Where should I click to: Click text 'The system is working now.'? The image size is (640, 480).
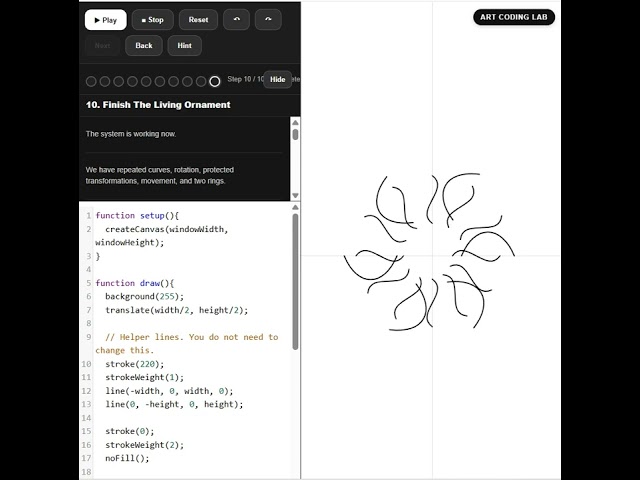tap(131, 134)
